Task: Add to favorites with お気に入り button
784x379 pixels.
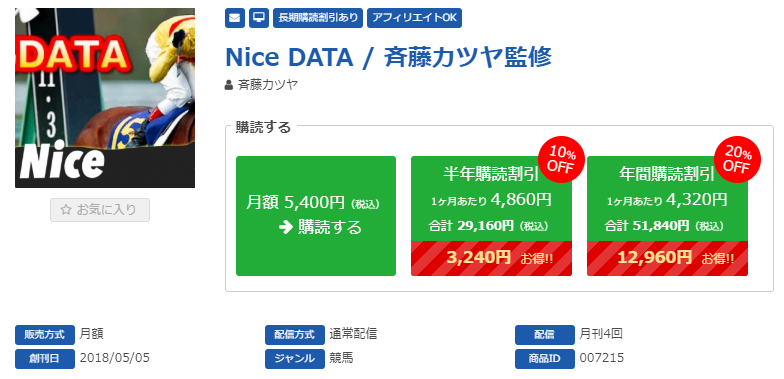Action: pyautogui.click(x=100, y=210)
